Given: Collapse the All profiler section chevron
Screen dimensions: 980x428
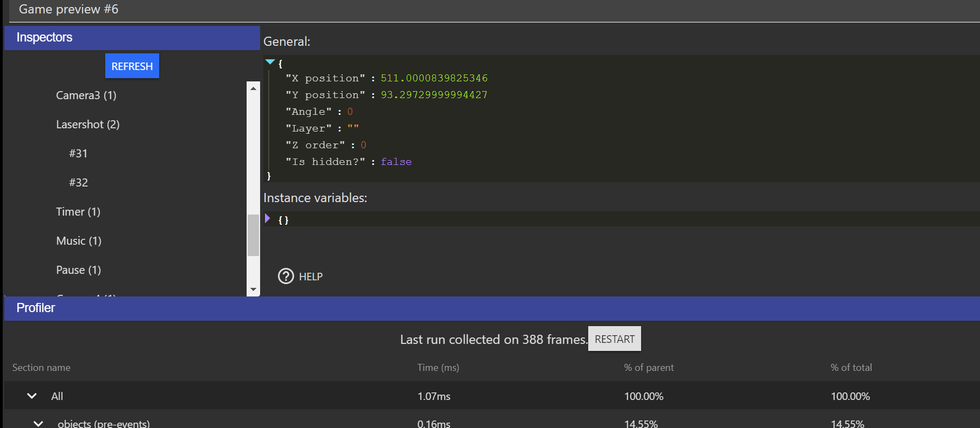Looking at the screenshot, I should tap(32, 396).
